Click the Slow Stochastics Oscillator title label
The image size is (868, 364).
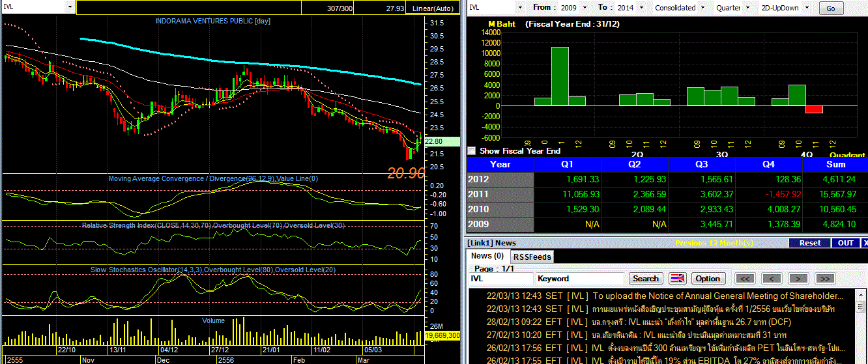coord(213,270)
